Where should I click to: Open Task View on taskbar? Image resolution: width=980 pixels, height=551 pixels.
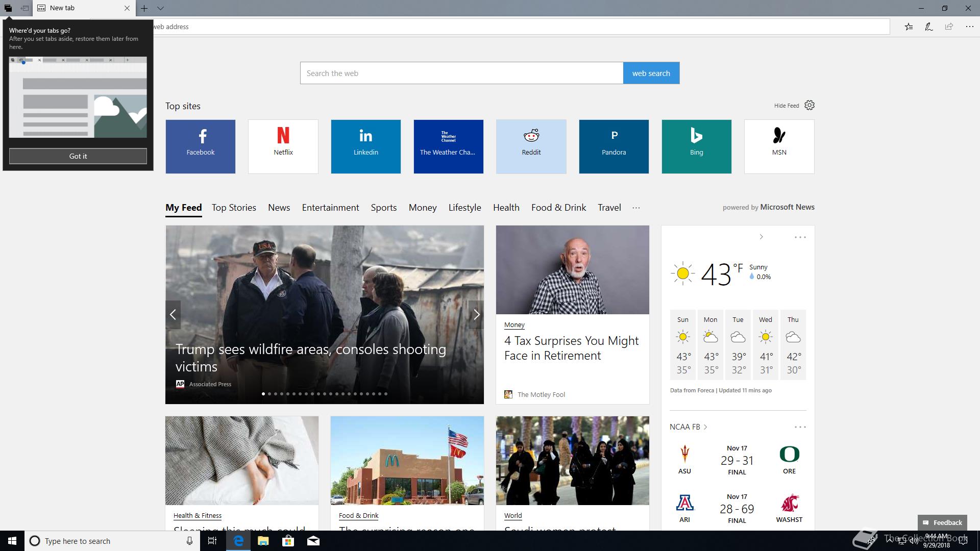click(212, 541)
